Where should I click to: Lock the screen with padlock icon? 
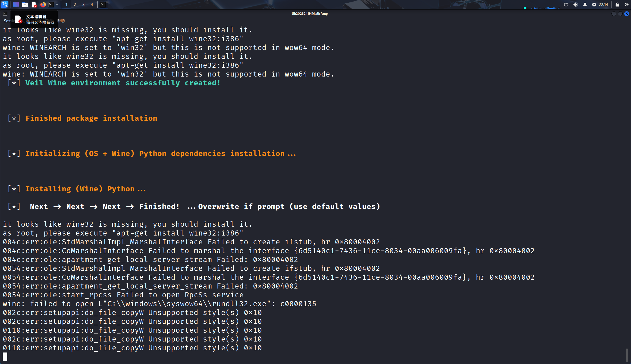point(617,5)
